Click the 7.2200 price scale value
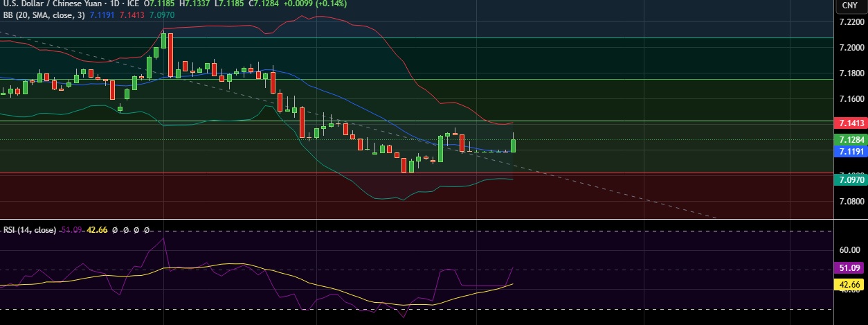This screenshot has width=868, height=325. [x=851, y=22]
